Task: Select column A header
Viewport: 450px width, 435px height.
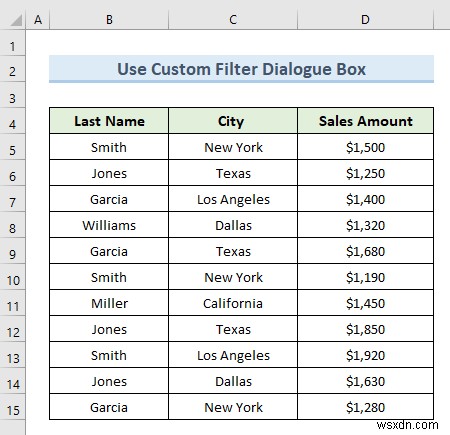Action: 38,20
